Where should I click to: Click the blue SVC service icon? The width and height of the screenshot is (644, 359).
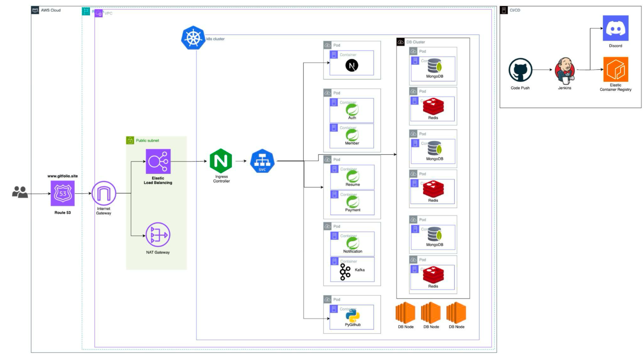(262, 161)
